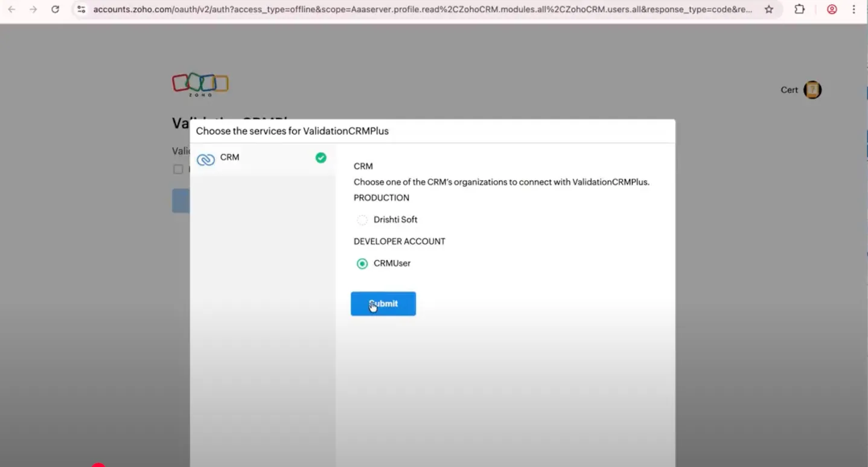
Task: Reload the page with the refresh icon
Action: [55, 10]
